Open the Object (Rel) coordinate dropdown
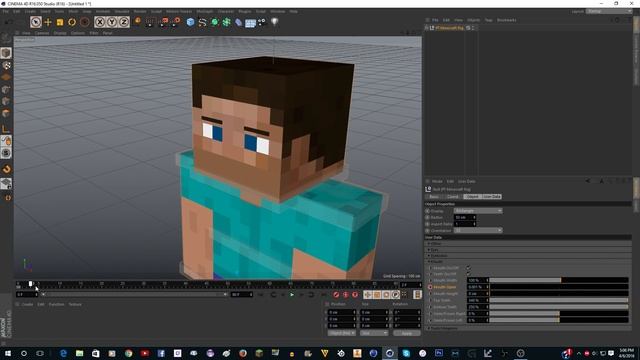640x360 pixels. [x=342, y=333]
